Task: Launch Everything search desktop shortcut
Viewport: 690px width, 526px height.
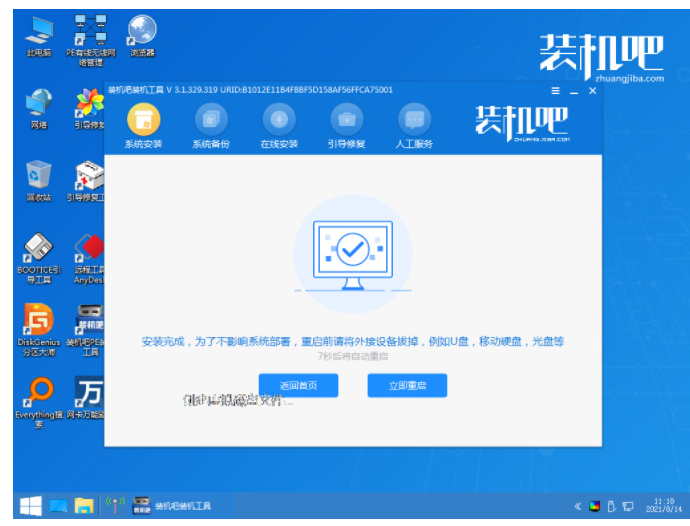Action: 40,399
